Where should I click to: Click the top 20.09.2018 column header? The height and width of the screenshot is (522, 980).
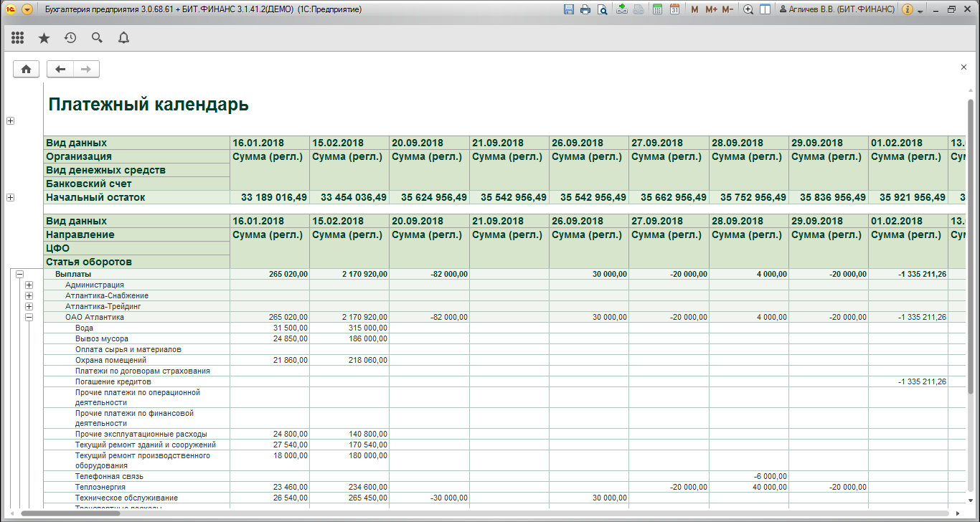[x=429, y=143]
